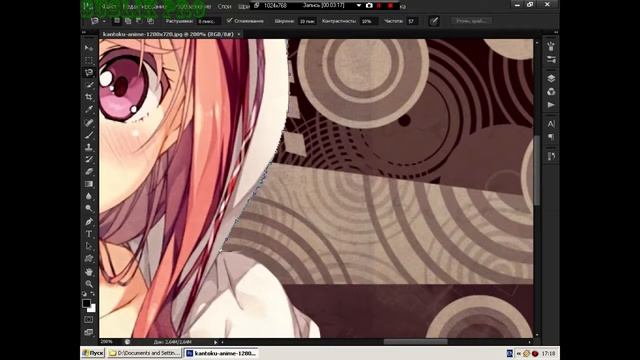Open the Файл menu
This screenshot has width=640, height=360.
(108, 7)
